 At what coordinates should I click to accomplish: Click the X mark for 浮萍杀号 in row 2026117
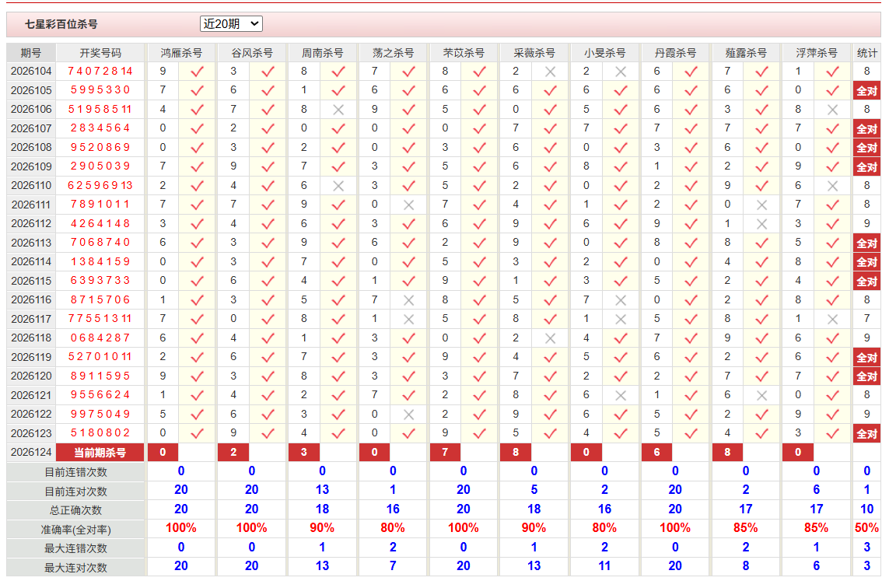(832, 319)
